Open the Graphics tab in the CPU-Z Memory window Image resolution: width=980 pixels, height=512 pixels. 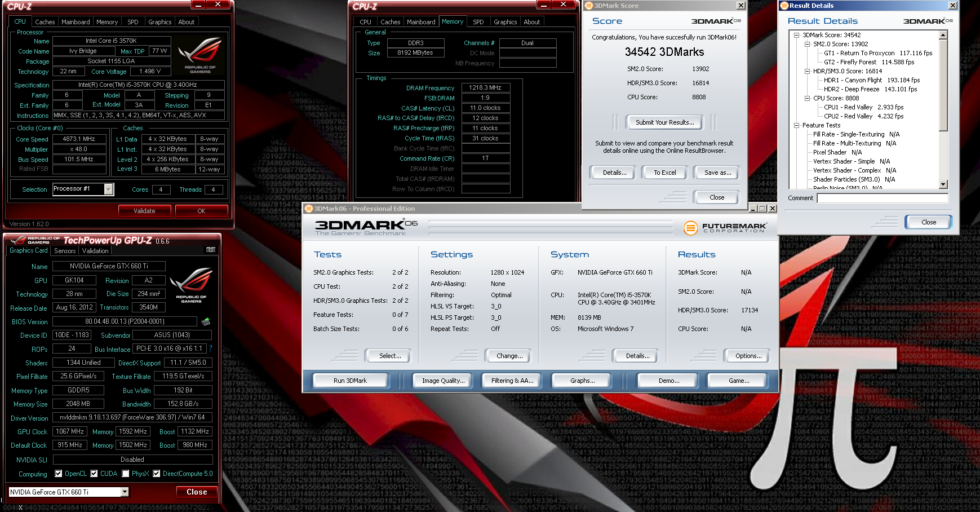505,22
